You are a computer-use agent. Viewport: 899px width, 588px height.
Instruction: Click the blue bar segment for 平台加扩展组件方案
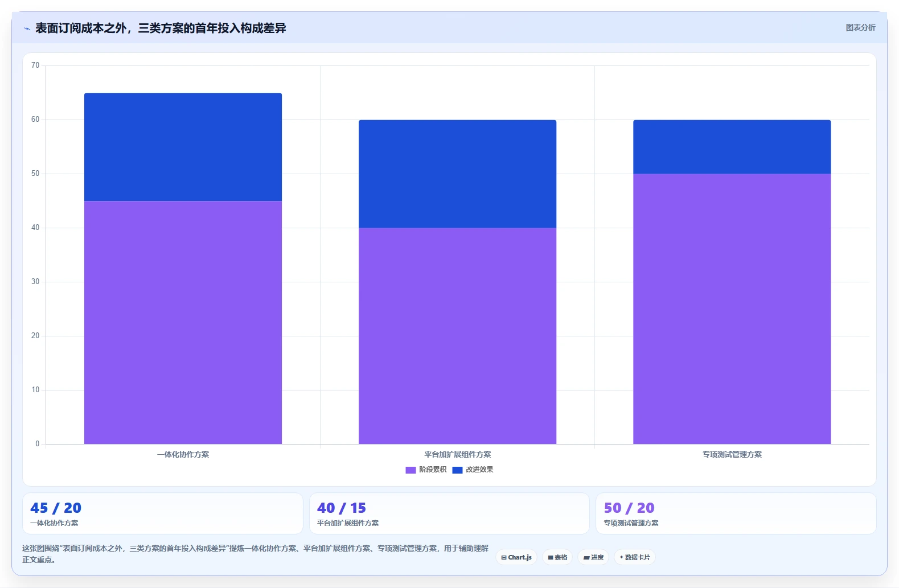(x=457, y=174)
